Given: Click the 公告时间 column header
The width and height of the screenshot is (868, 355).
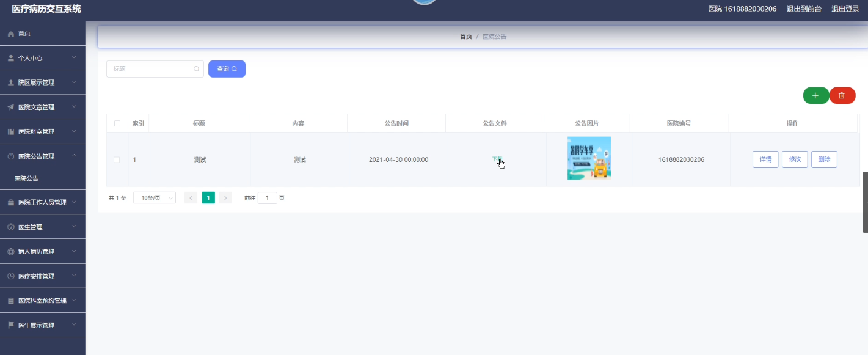Looking at the screenshot, I should click(x=396, y=123).
